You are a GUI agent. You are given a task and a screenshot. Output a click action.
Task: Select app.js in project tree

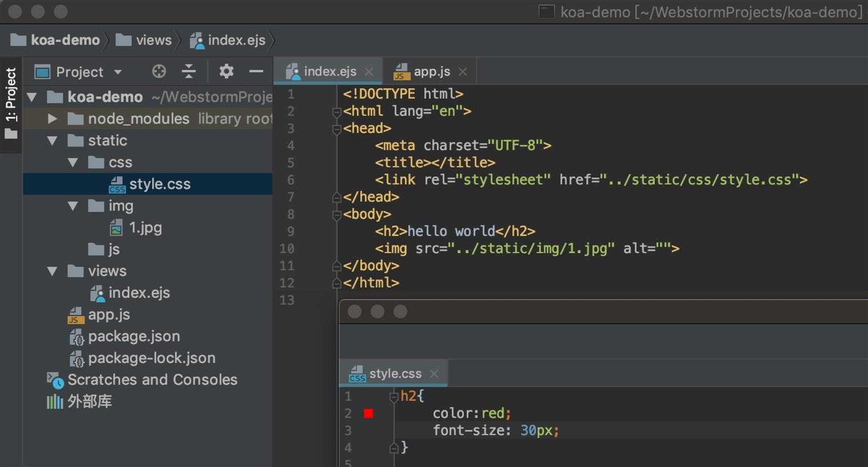[109, 315]
